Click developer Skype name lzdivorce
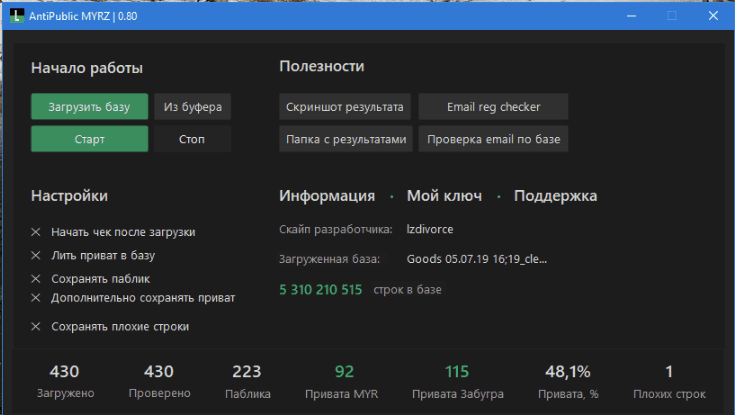Viewport: 735px width, 415px height. 430,229
